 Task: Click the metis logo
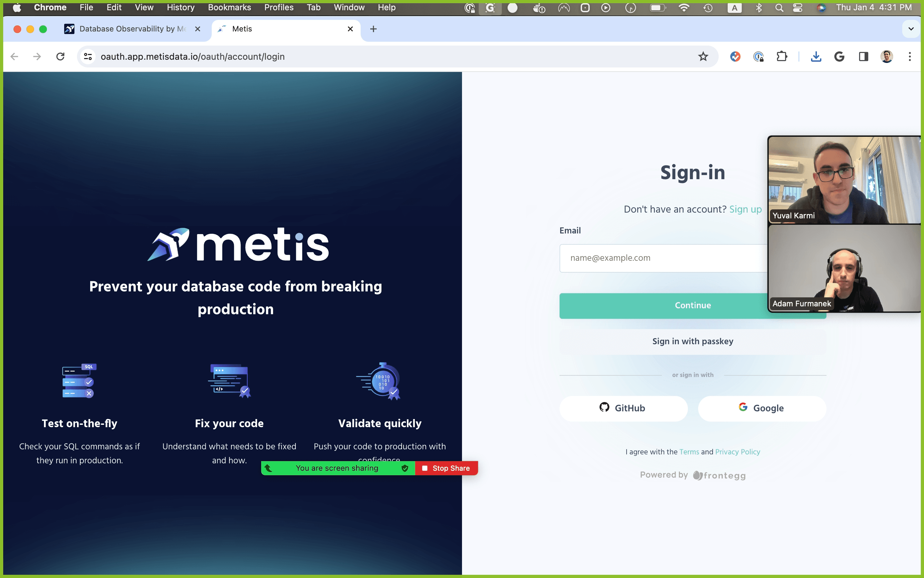[238, 245]
